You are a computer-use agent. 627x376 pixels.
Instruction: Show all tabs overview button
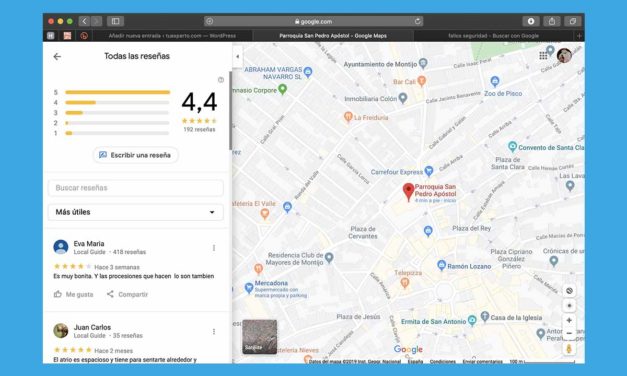click(573, 21)
